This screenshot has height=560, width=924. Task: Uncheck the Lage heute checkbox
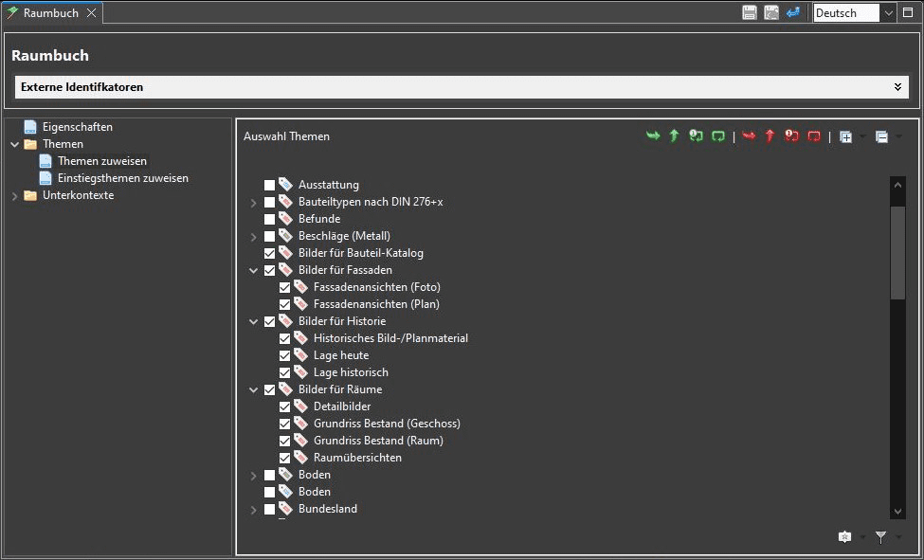[x=285, y=355]
